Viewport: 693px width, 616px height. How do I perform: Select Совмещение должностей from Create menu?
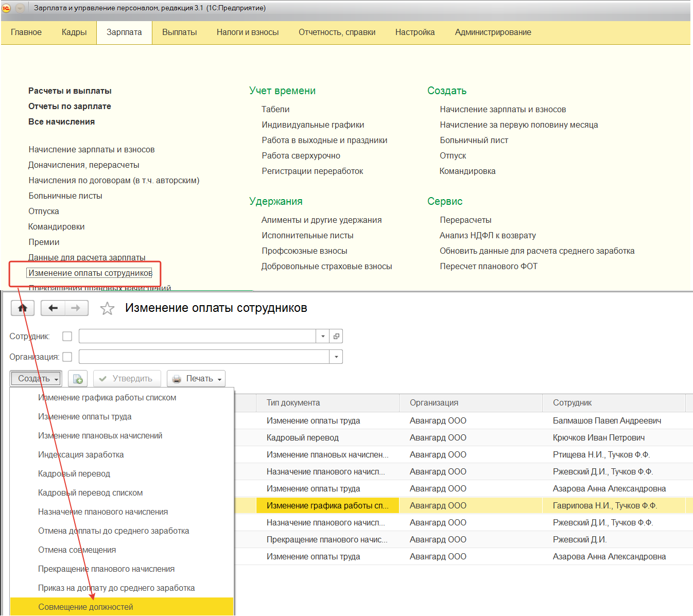(85, 607)
